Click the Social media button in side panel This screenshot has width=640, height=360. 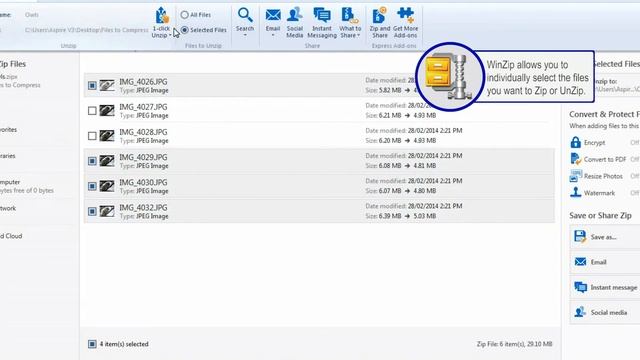coord(605,313)
